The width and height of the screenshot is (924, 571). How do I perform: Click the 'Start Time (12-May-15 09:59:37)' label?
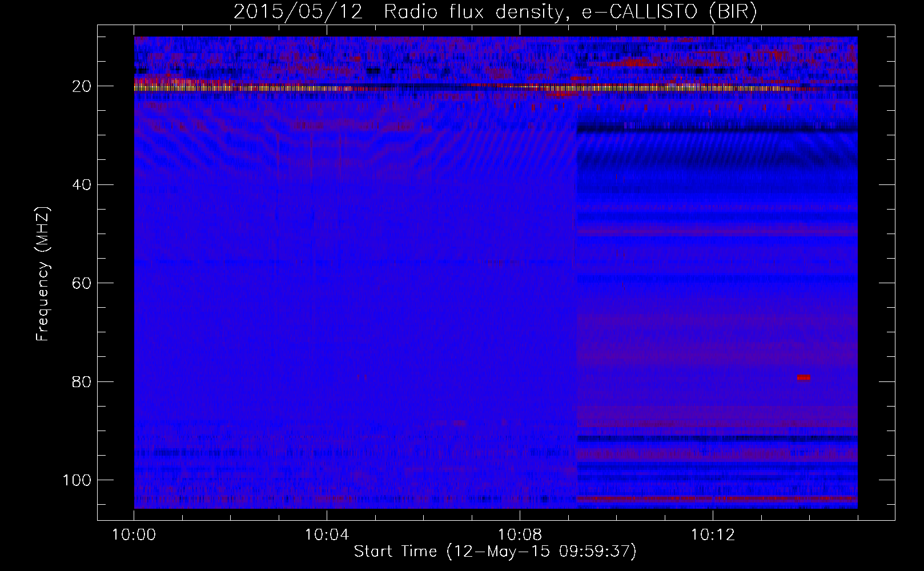coord(495,552)
